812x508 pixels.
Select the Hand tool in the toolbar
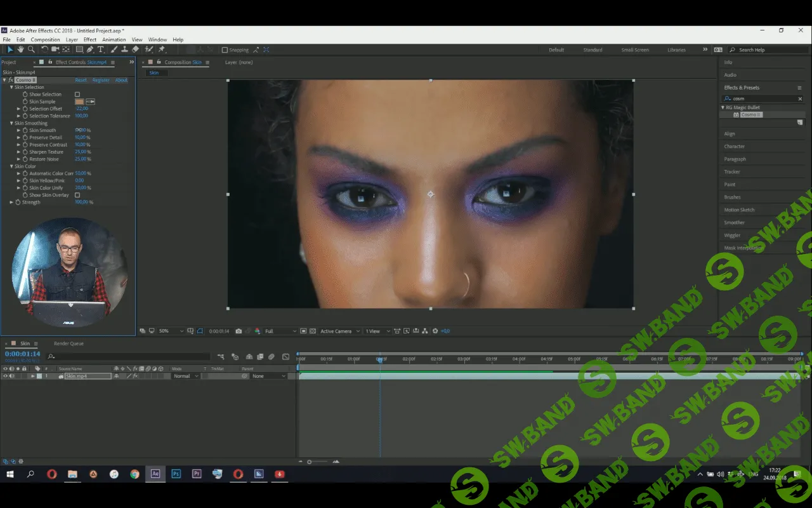click(x=20, y=50)
